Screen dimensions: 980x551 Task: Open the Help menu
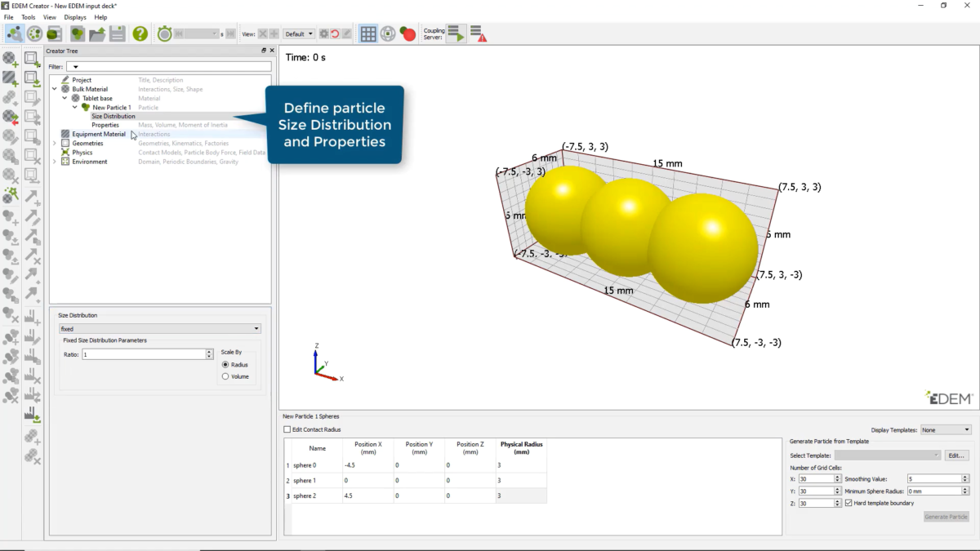point(100,17)
